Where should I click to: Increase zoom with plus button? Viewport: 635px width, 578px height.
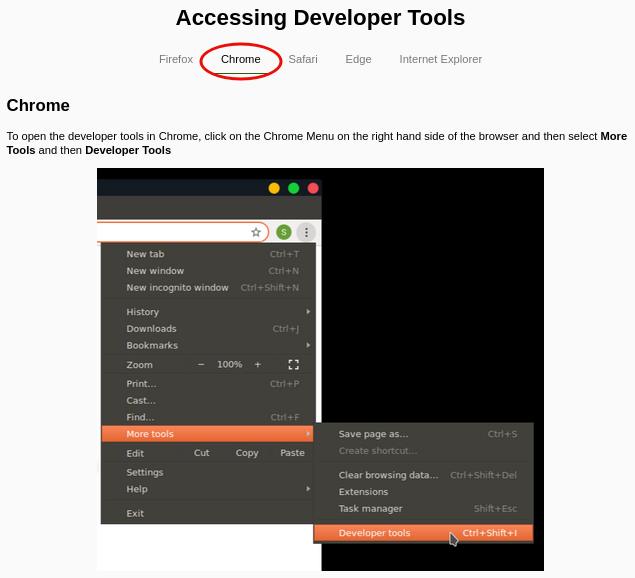tap(258, 365)
